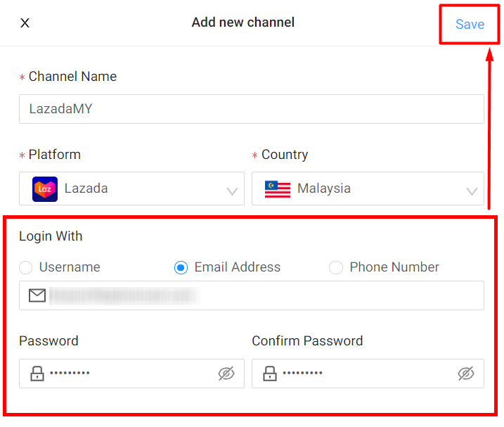Show the Password field contents
The width and height of the screenshot is (504, 427).
[226, 374]
